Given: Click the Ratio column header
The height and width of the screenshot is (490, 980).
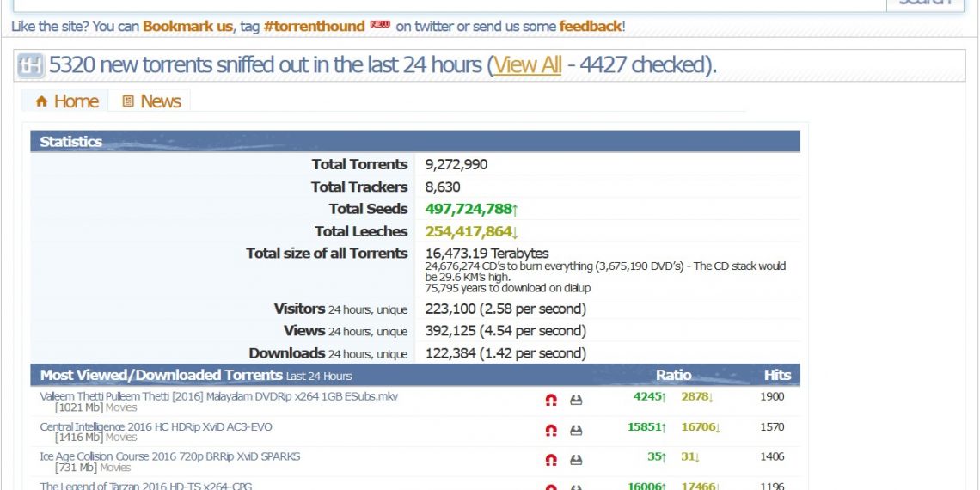Looking at the screenshot, I should pos(673,375).
